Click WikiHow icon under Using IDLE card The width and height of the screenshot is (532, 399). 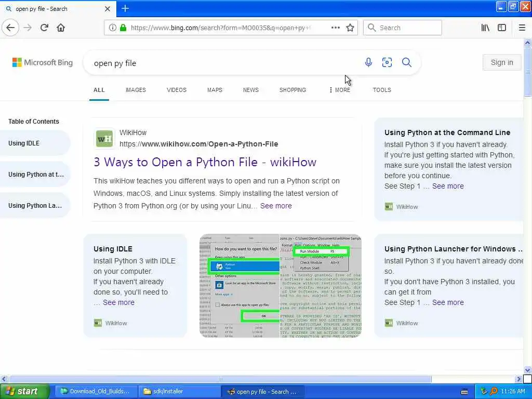(x=98, y=323)
